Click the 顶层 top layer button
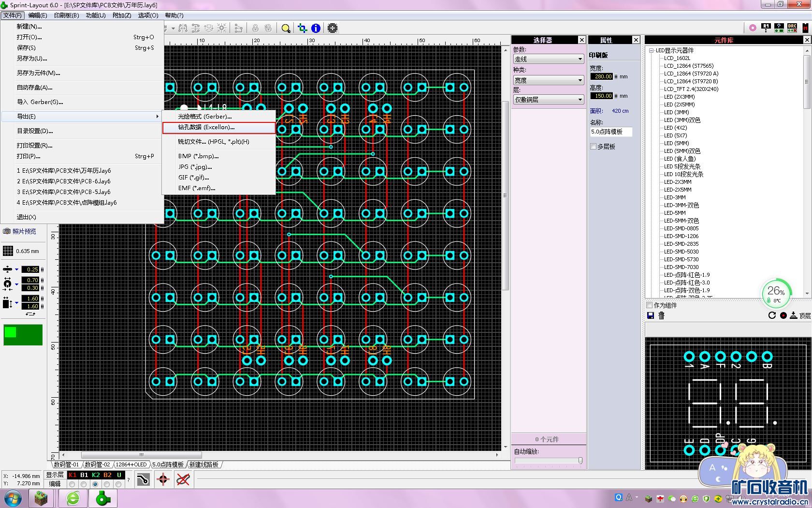This screenshot has height=508, width=812. click(805, 316)
